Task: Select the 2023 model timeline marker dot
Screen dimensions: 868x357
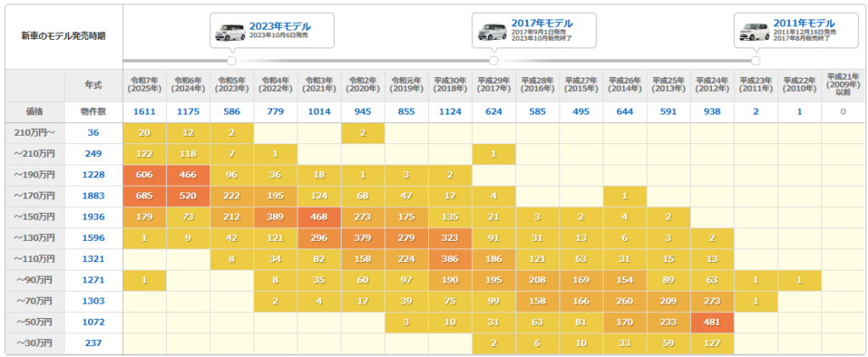Action: coord(231,60)
